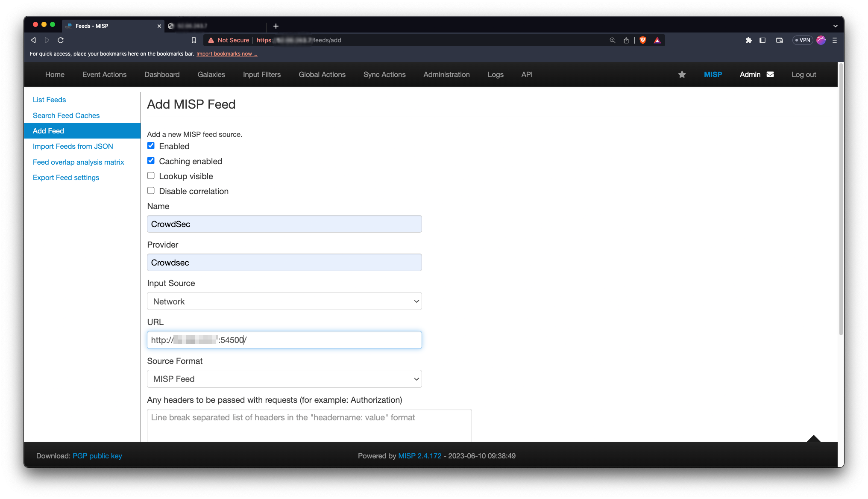Expand the Source Format dropdown

click(x=284, y=378)
